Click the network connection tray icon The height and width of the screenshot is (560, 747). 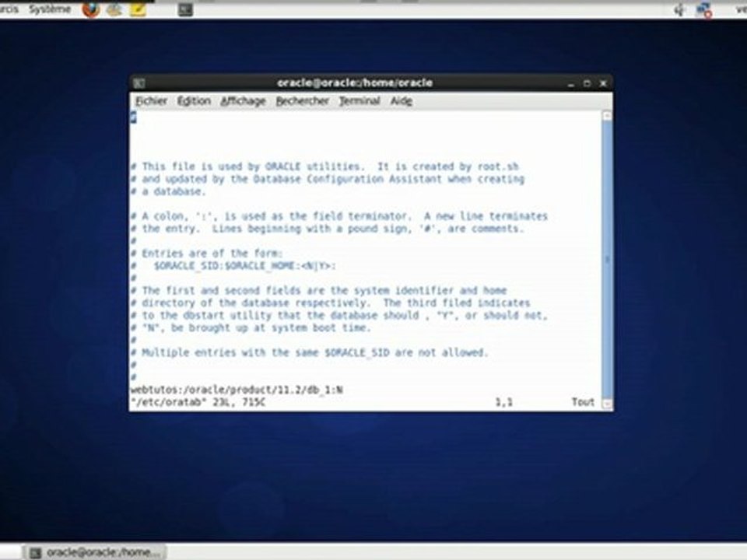(703, 10)
